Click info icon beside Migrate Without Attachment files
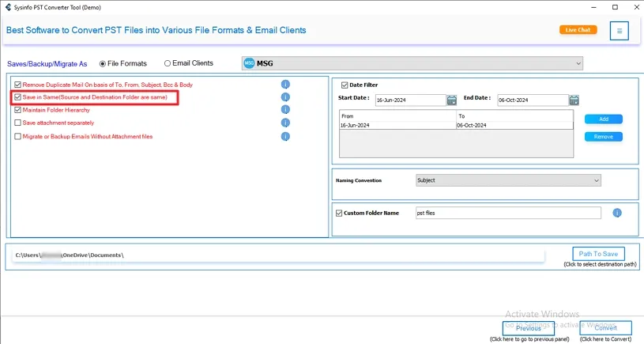 coord(285,136)
